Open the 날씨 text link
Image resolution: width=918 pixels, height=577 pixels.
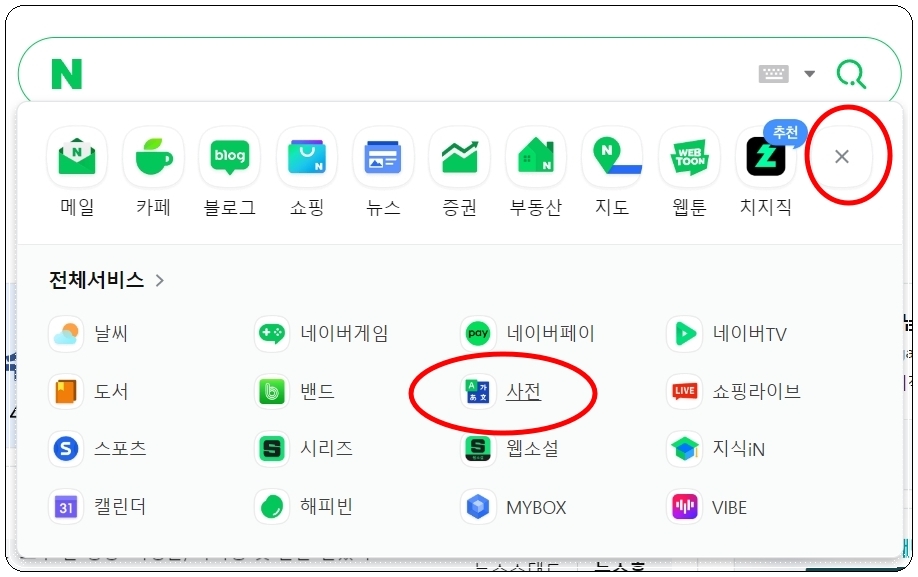pos(111,334)
